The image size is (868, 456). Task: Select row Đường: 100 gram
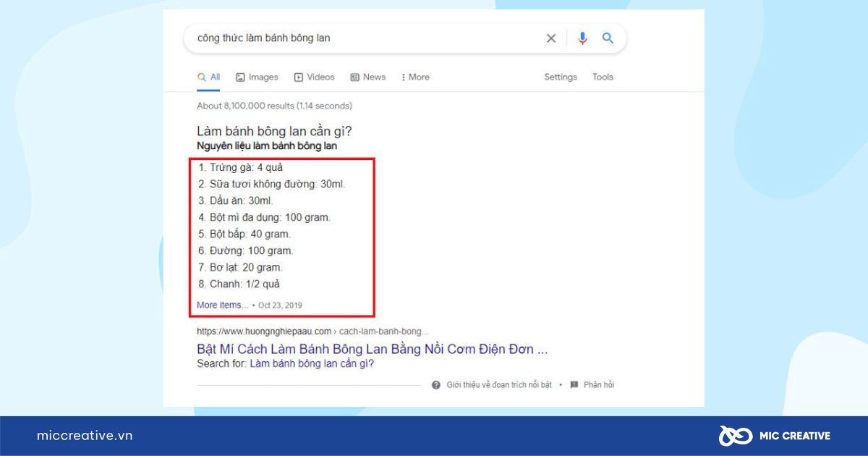click(246, 250)
